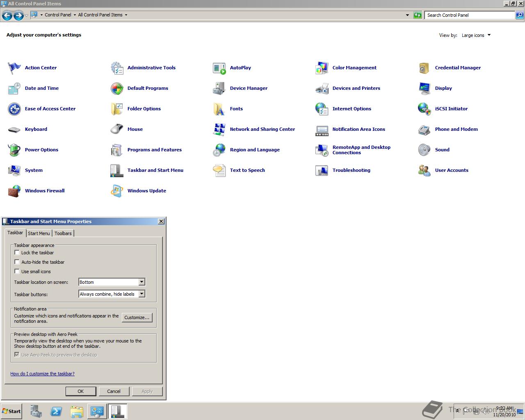Open the Windows Firewall brick wall icon
Image resolution: width=525 pixels, height=420 pixels.
point(14,191)
